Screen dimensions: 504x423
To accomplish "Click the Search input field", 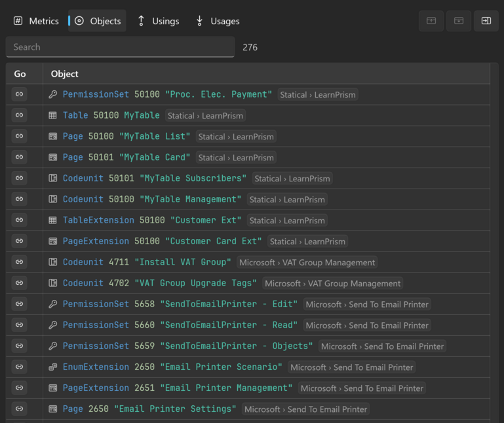I will click(120, 47).
